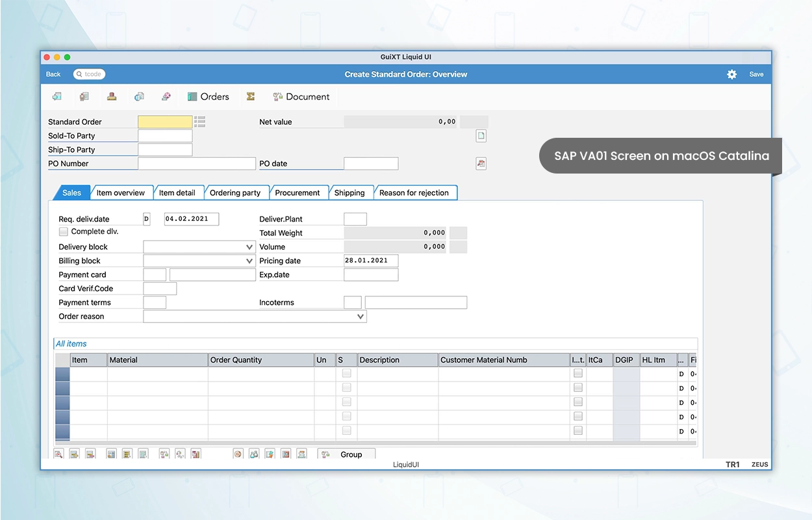This screenshot has height=520, width=812.
Task: Click the Sigma summation toolbar icon
Action: [x=250, y=96]
